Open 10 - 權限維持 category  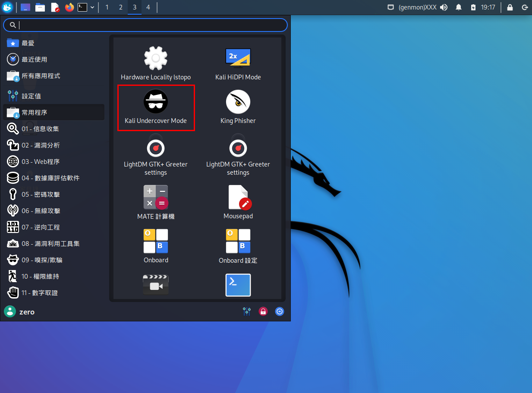[54, 277]
